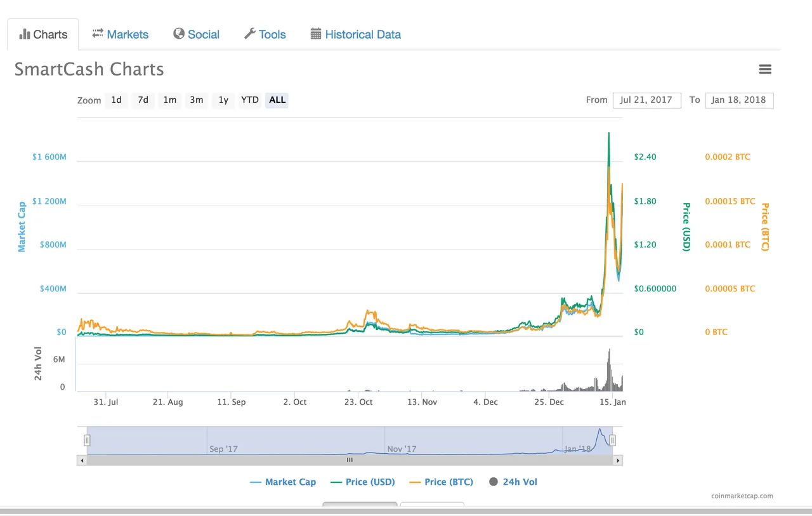812x516 pixels.
Task: Go to the Tools tab
Action: [265, 34]
